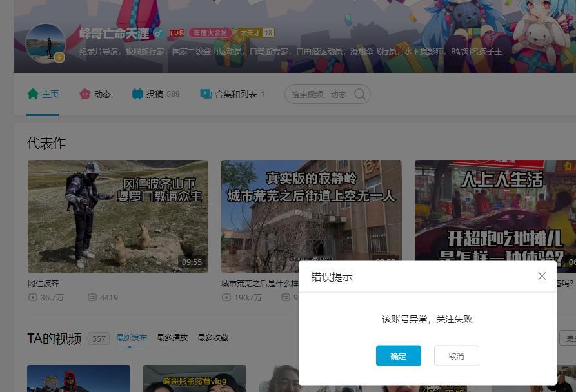Click the TA的视频 section heading
The image size is (576, 392).
[54, 338]
